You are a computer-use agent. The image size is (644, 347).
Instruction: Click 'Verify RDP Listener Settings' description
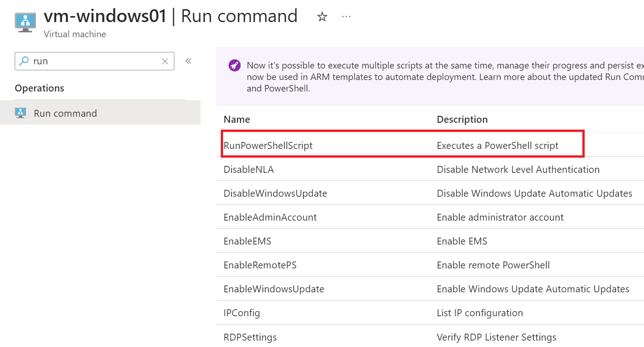[497, 337]
